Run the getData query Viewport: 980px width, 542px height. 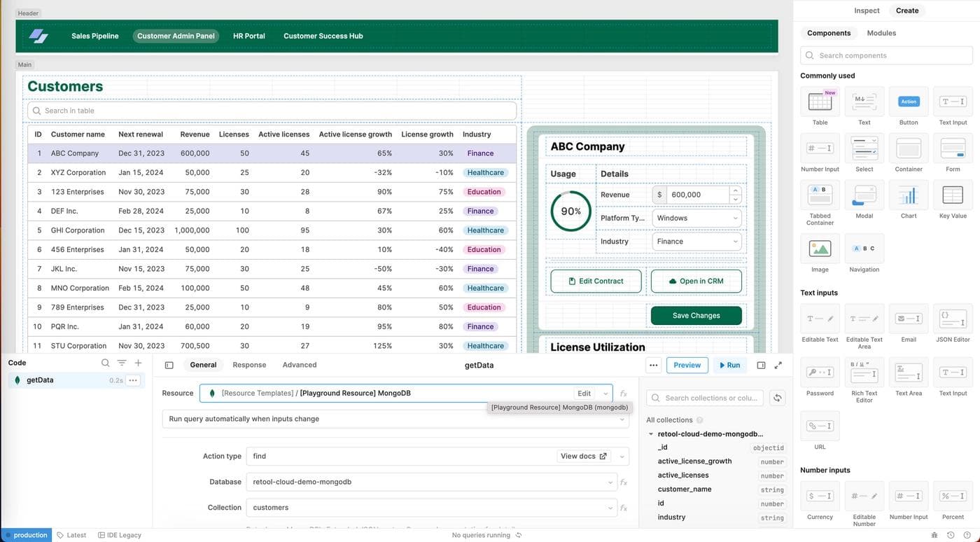(x=728, y=364)
